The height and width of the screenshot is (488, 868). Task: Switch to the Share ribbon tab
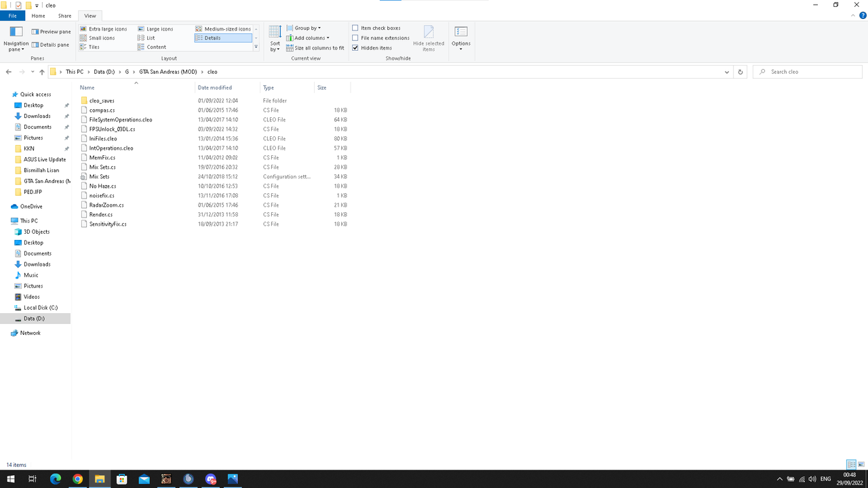click(64, 16)
